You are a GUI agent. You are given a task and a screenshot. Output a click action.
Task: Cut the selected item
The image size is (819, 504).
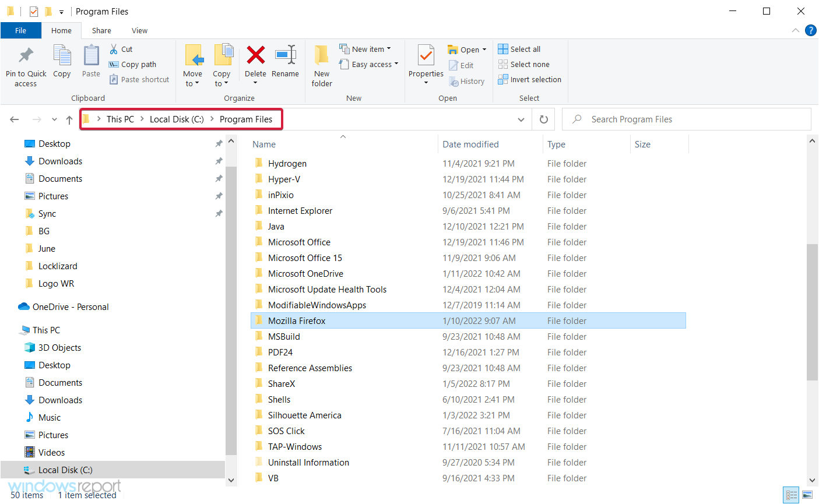tap(121, 50)
